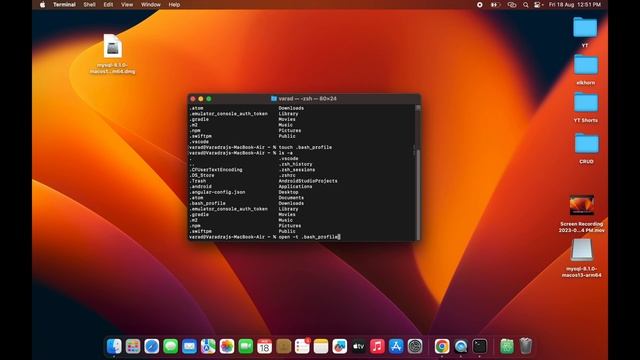Select the CRUD folder on the desktop
The width and height of the screenshot is (640, 360).
coord(587,144)
